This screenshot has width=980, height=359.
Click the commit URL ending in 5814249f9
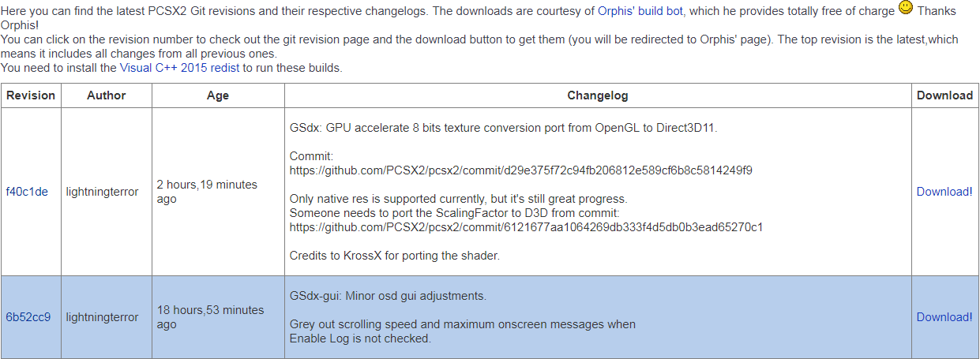[x=521, y=170]
